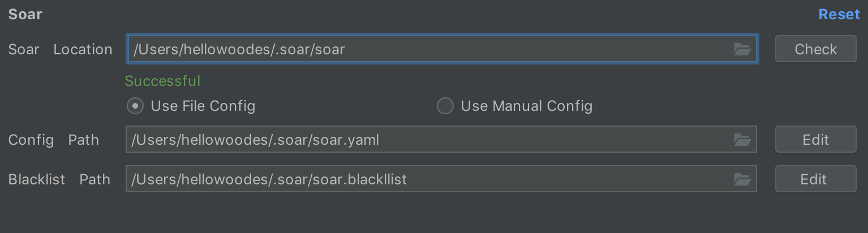Click the Check button for Soar location
This screenshot has height=233, width=868.
tap(815, 49)
